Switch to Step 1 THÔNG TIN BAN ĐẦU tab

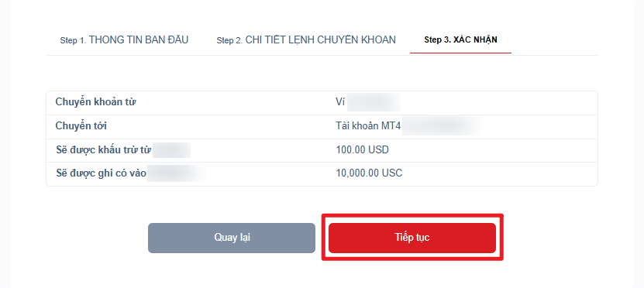pos(124,39)
